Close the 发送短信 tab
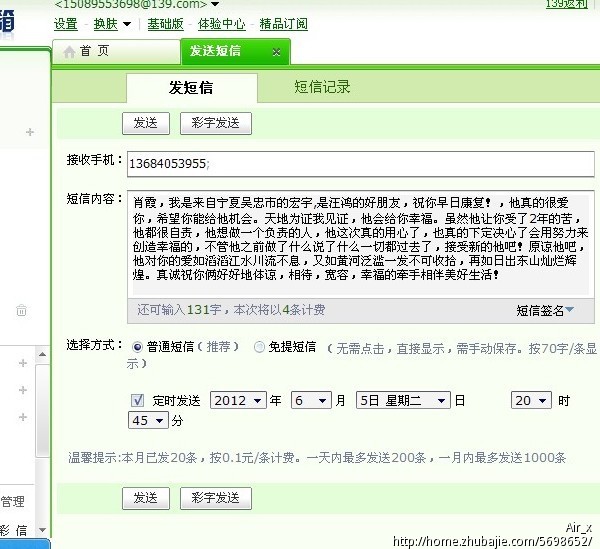This screenshot has height=549, width=600. click(x=276, y=52)
